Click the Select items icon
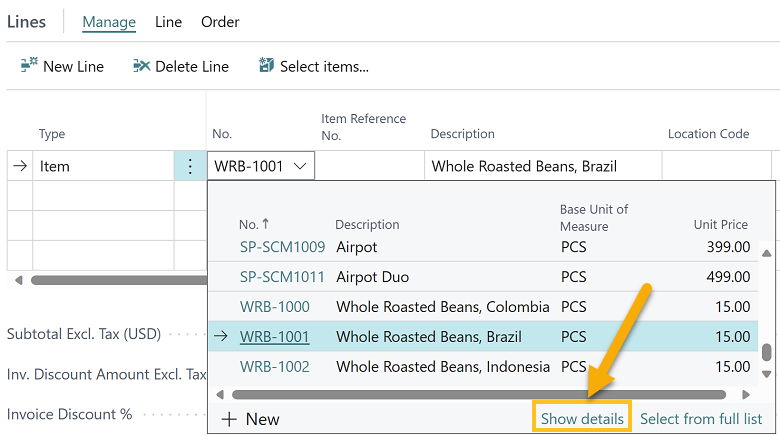This screenshot has width=780, height=436. click(x=266, y=66)
